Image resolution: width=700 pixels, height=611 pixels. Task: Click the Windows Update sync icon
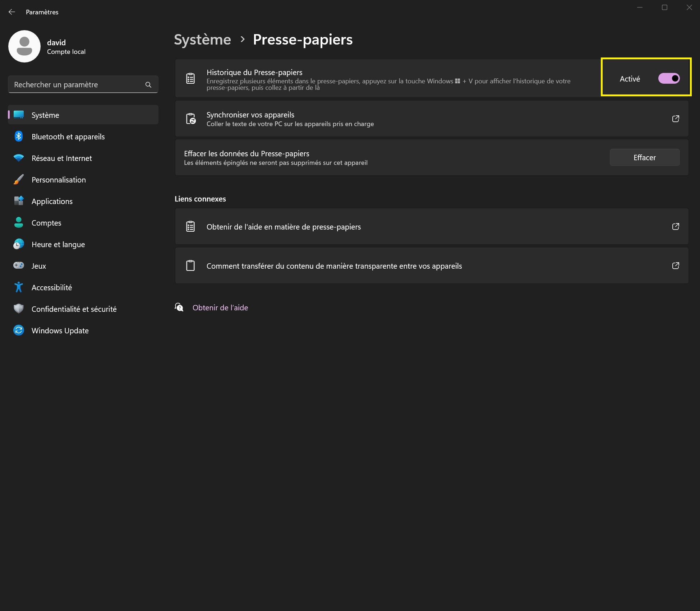coord(19,330)
